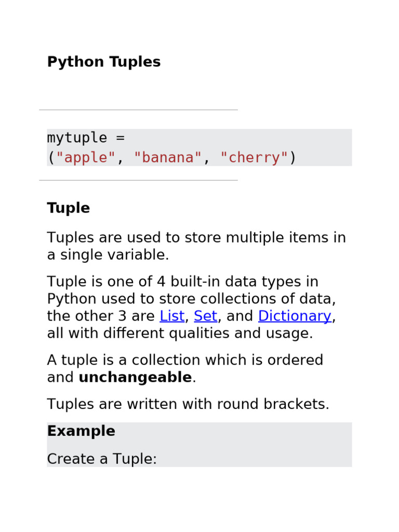Follow the Dictionary hyperlink
The height and width of the screenshot is (532, 399).
294,316
